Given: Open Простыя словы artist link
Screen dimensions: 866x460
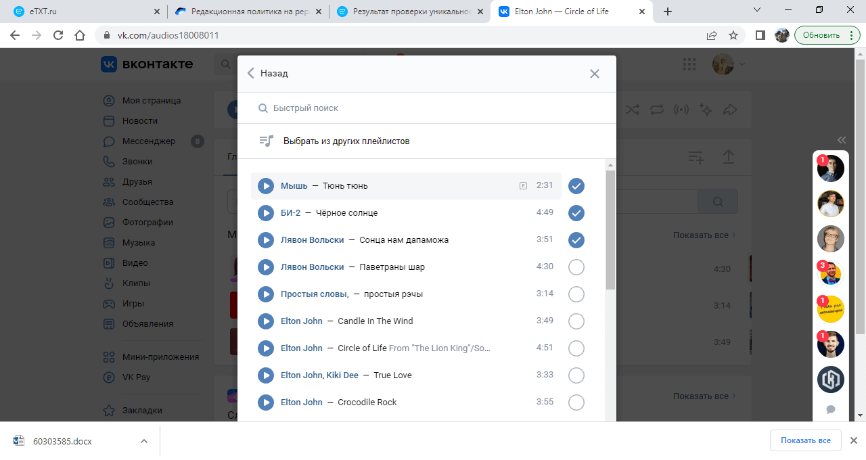Looking at the screenshot, I should point(314,294).
